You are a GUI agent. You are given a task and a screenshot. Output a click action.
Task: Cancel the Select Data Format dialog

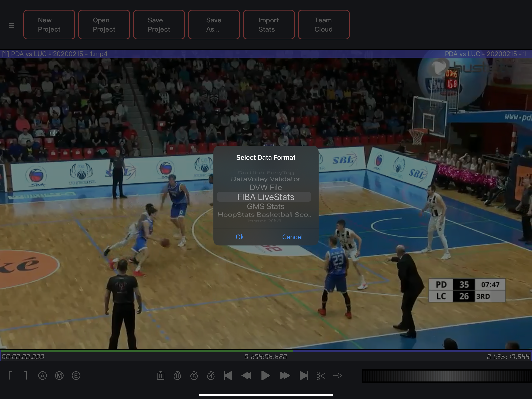tap(292, 237)
